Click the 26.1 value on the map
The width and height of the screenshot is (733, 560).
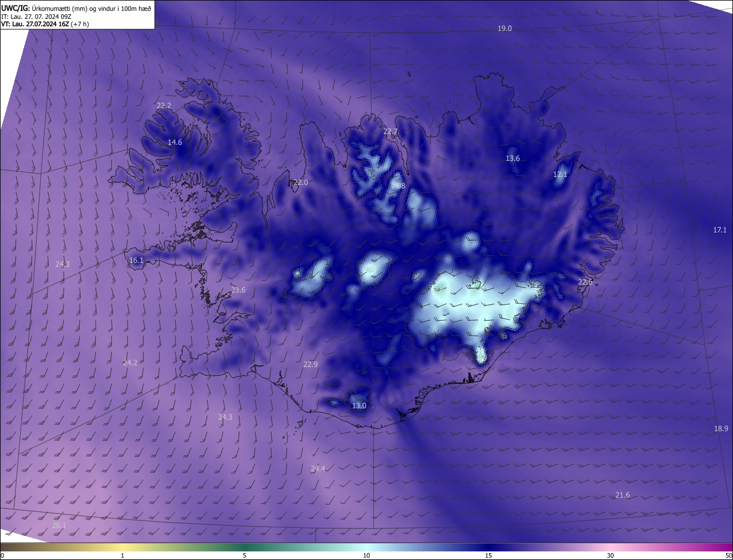pos(59,526)
